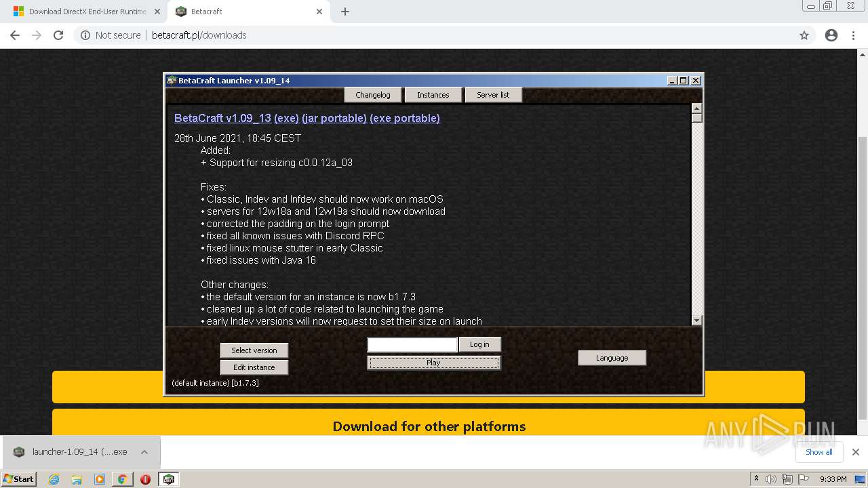Viewport: 868px width, 488px height.
Task: Open the Chrome profile icon
Action: coord(831,35)
